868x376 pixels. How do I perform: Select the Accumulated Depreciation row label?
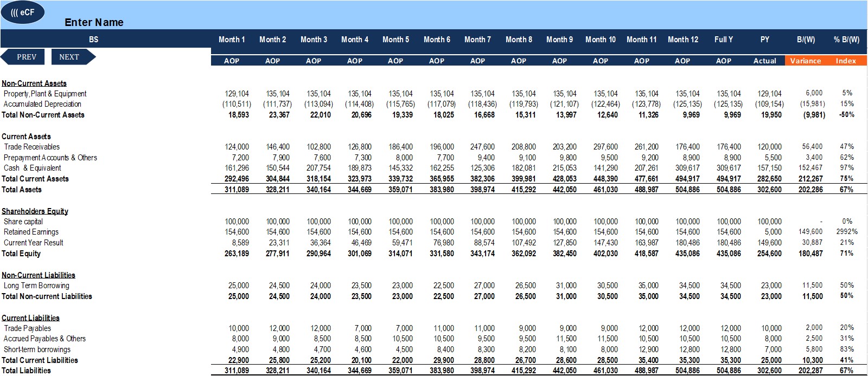point(42,104)
